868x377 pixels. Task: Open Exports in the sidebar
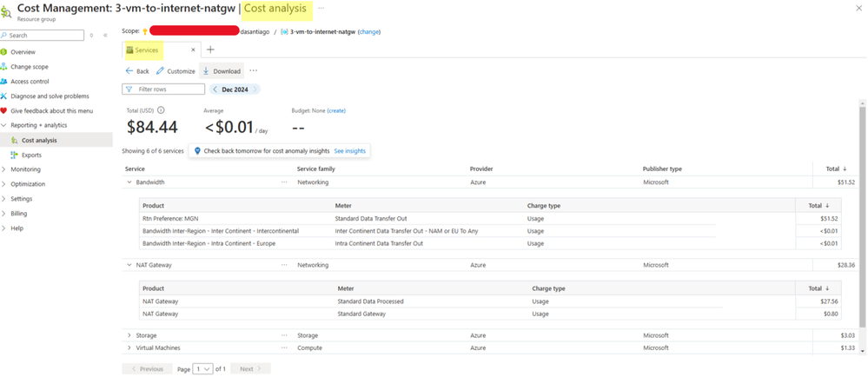[x=31, y=155]
